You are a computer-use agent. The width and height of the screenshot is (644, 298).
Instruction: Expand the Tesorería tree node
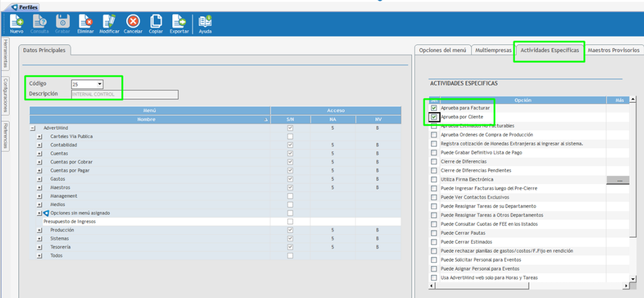point(39,247)
